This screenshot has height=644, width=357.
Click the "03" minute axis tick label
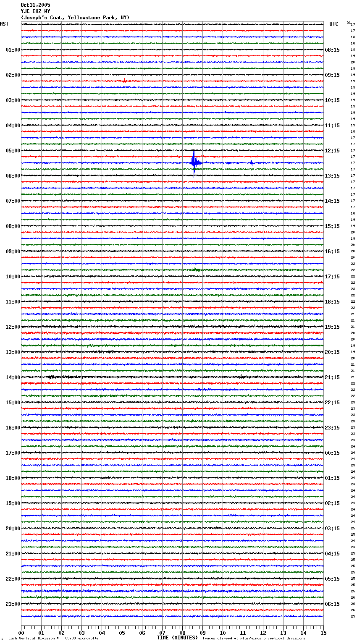[x=82, y=633]
